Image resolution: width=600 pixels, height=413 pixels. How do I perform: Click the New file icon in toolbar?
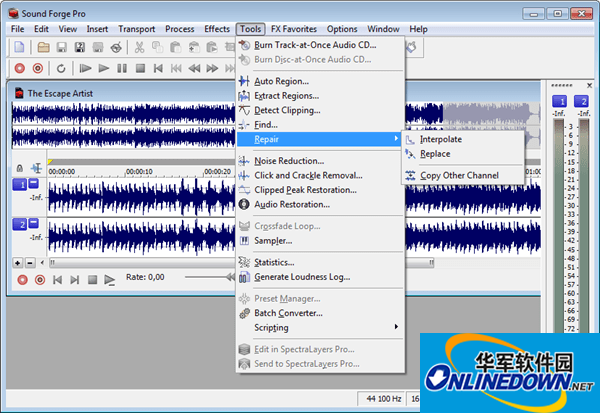[x=19, y=48]
